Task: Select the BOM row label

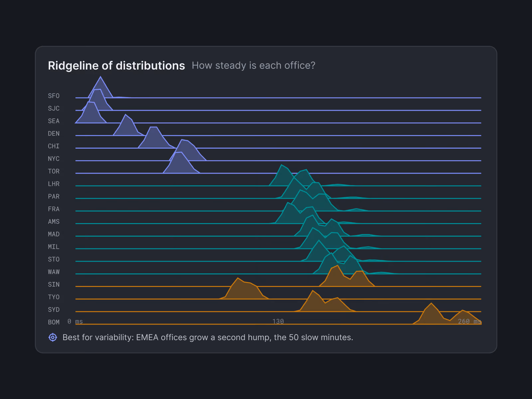Action: 54,322
